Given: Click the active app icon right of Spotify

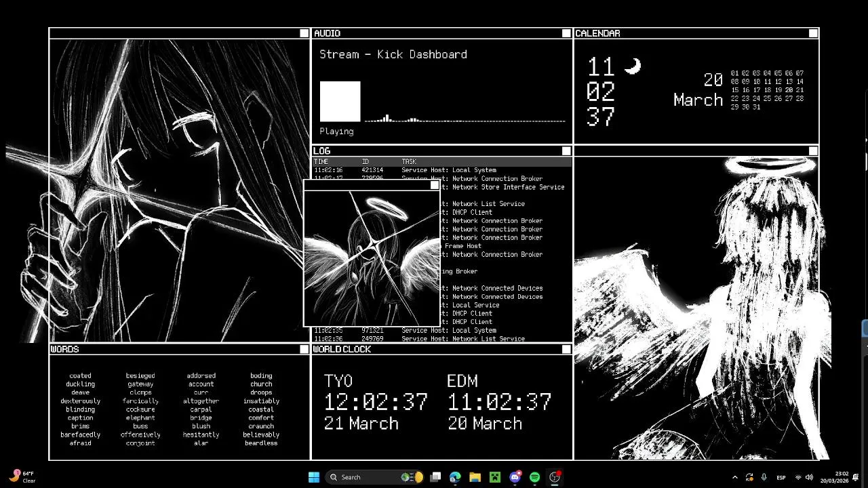Looking at the screenshot, I should click(x=555, y=477).
